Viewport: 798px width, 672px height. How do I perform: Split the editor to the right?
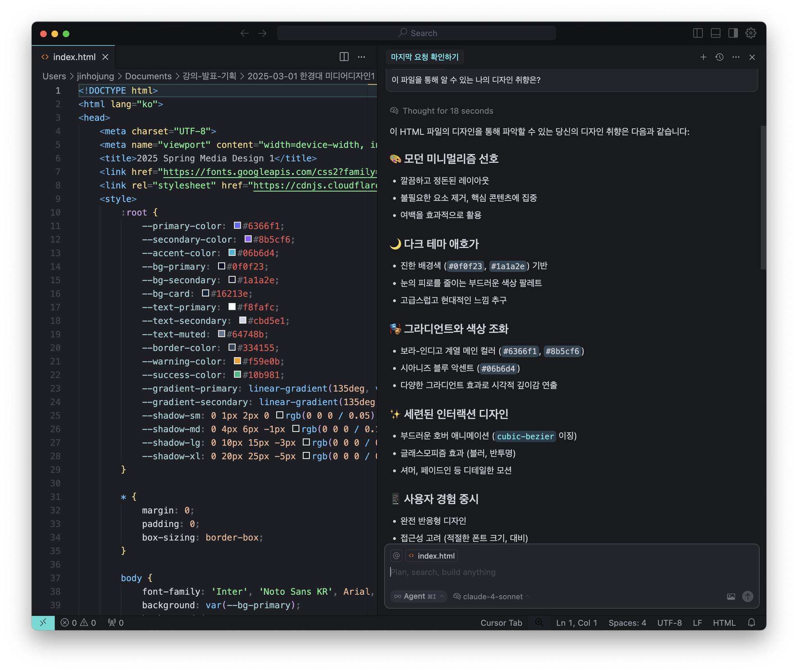pyautogui.click(x=344, y=57)
